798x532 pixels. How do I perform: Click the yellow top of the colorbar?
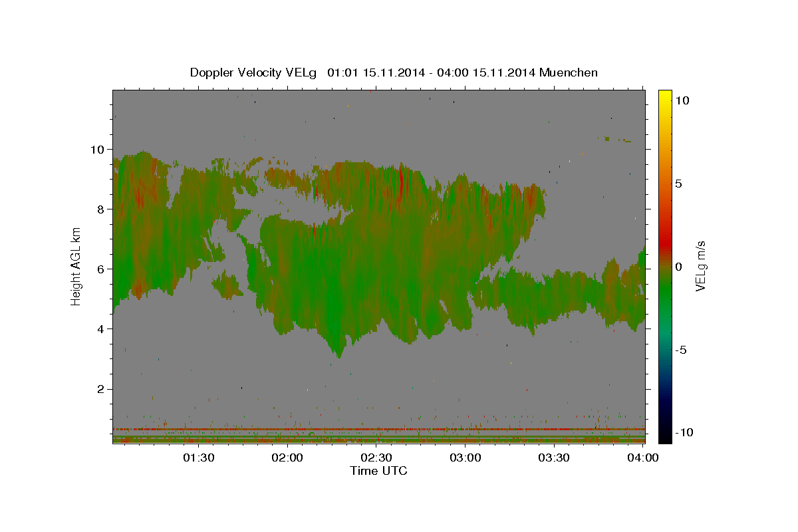(x=665, y=96)
